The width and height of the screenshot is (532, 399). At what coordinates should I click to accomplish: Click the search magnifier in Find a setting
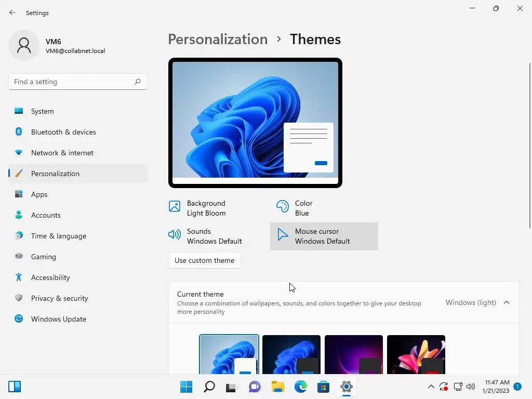[x=137, y=82]
